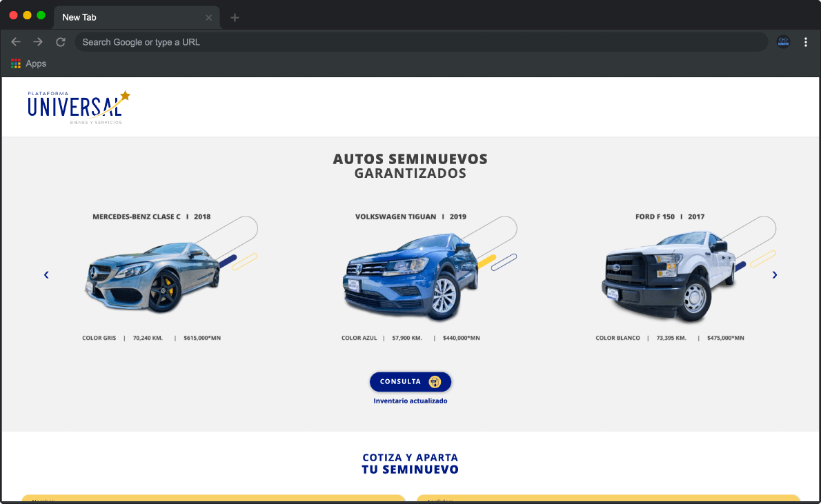
Task: Click the FORD F 150 2017 title
Action: (x=670, y=216)
